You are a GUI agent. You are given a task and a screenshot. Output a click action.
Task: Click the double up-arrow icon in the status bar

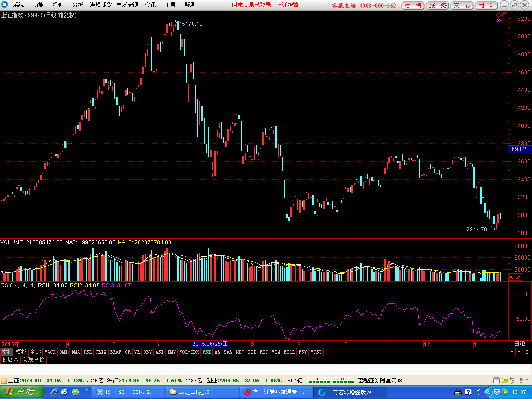pos(521,381)
